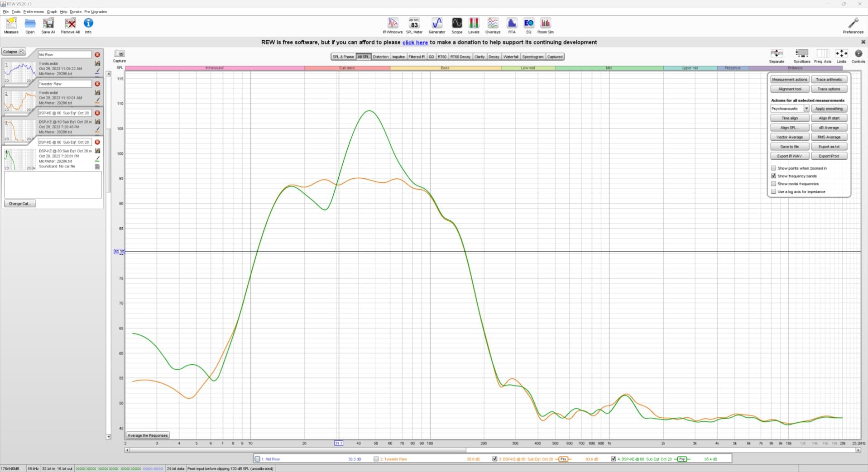
Task: Click the Change Cal... button
Action: 20,204
